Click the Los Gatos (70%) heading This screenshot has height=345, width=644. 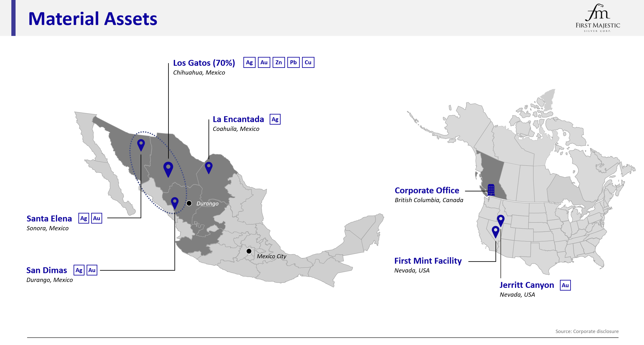(x=204, y=63)
